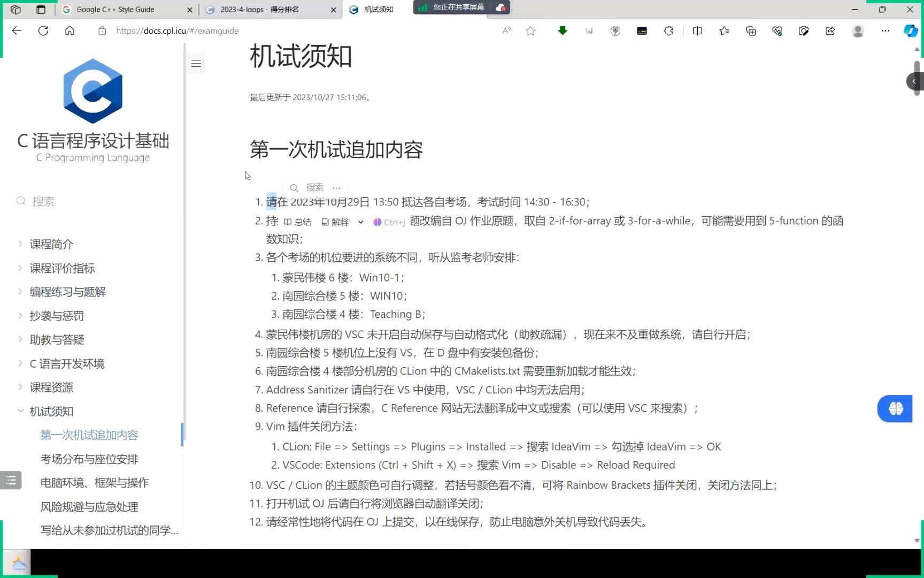
Task: Open the browser settings and more menu
Action: 885,31
